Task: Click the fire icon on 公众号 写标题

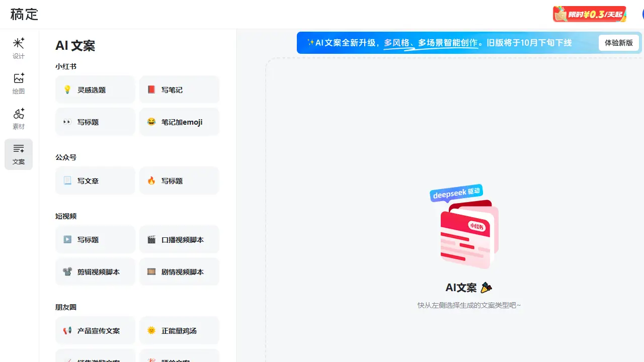Action: tap(151, 180)
